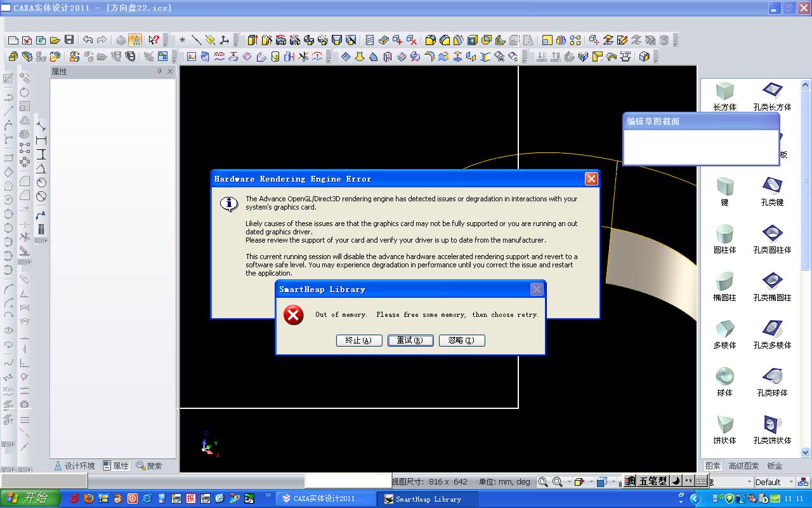812x508 pixels.
Task: Select the 孔类球体 hole sphere shape
Action: [772, 382]
